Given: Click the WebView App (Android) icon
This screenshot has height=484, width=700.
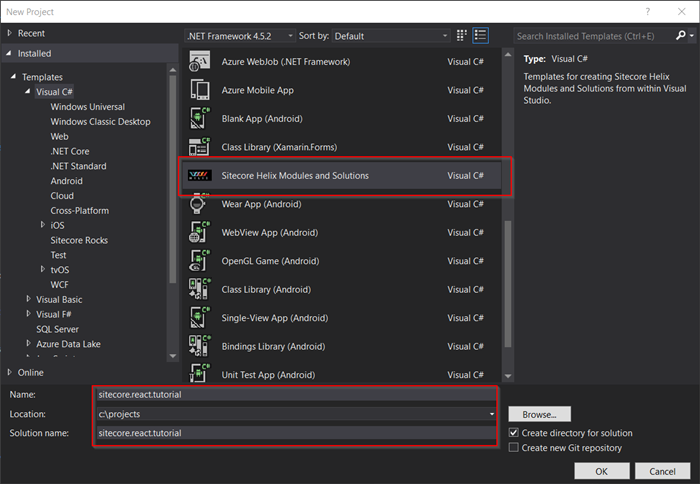Looking at the screenshot, I should (199, 232).
